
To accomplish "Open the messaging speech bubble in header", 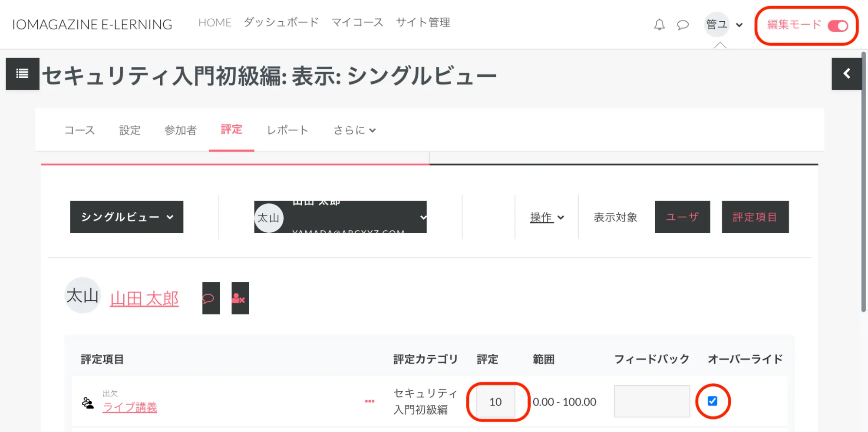I will click(683, 25).
